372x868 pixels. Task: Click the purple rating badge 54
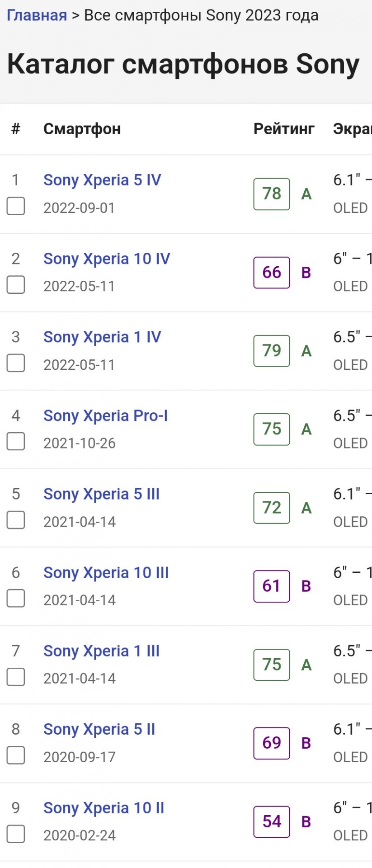[272, 822]
